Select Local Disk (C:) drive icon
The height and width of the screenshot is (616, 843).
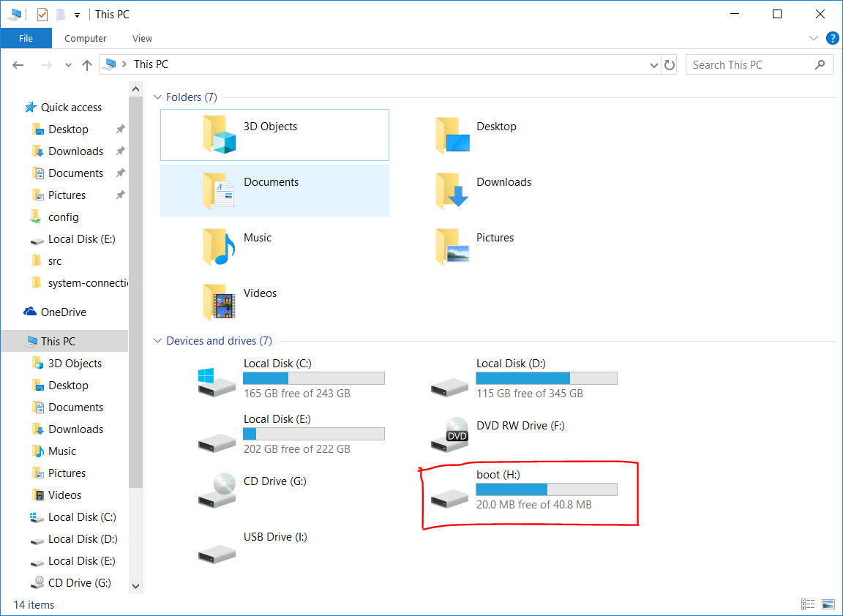point(217,382)
